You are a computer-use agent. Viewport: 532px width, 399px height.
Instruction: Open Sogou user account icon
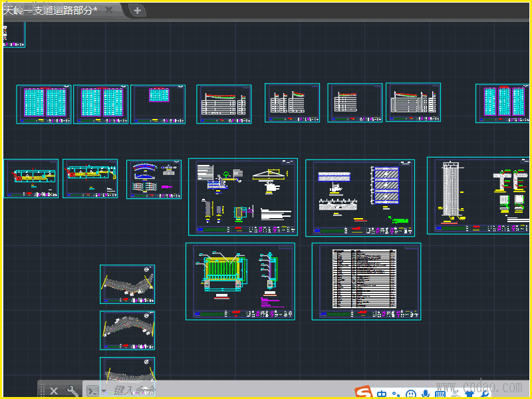(x=456, y=394)
